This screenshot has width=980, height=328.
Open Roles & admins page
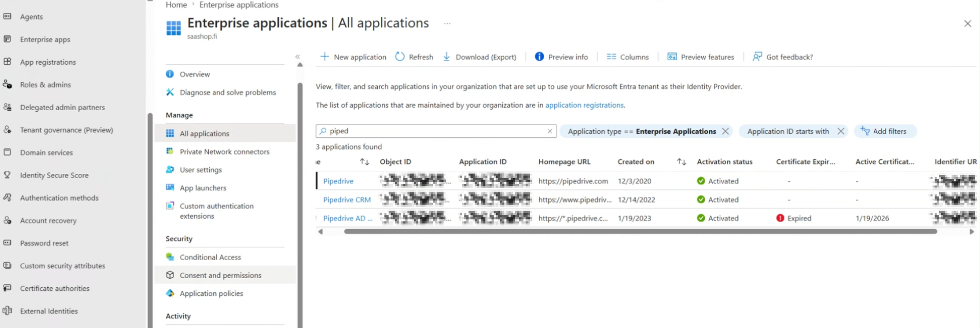coord(45,85)
